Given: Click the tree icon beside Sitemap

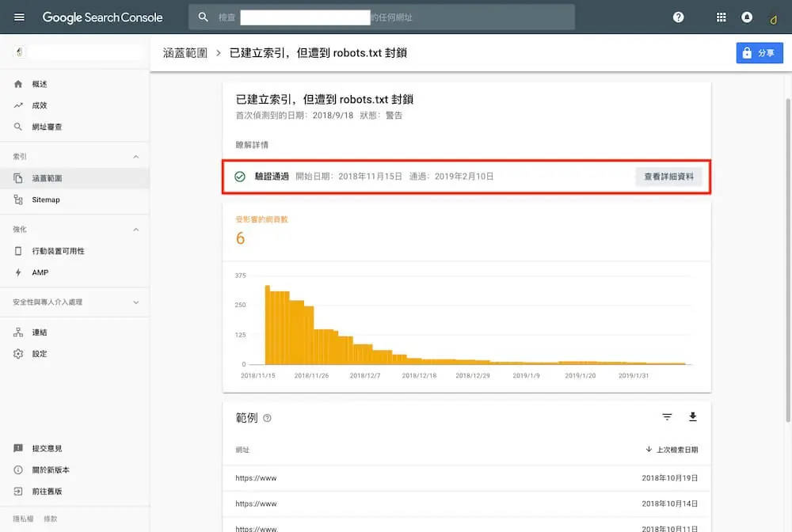Looking at the screenshot, I should (x=18, y=199).
